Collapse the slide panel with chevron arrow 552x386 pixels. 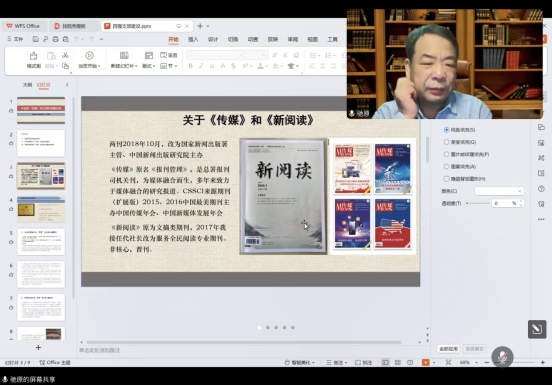[x=67, y=85]
